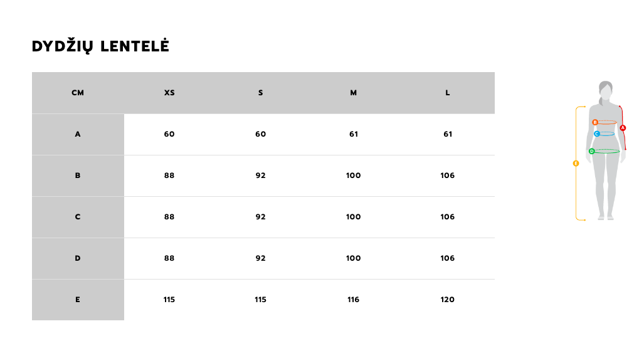Select the S size column header
644x346 pixels.
[260, 93]
